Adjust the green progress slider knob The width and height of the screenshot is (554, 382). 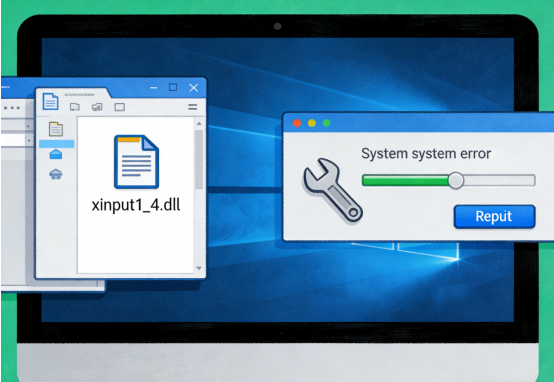(456, 181)
